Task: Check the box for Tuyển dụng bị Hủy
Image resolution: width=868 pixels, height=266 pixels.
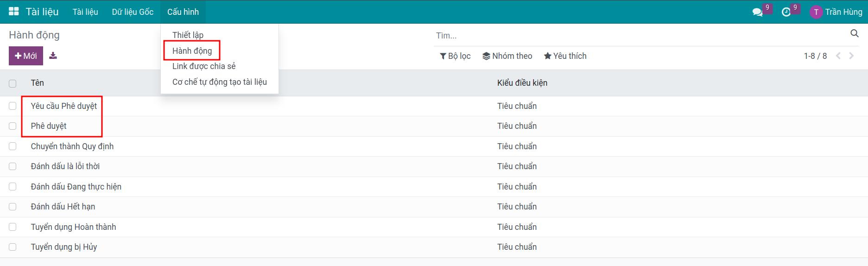Action: tap(13, 247)
